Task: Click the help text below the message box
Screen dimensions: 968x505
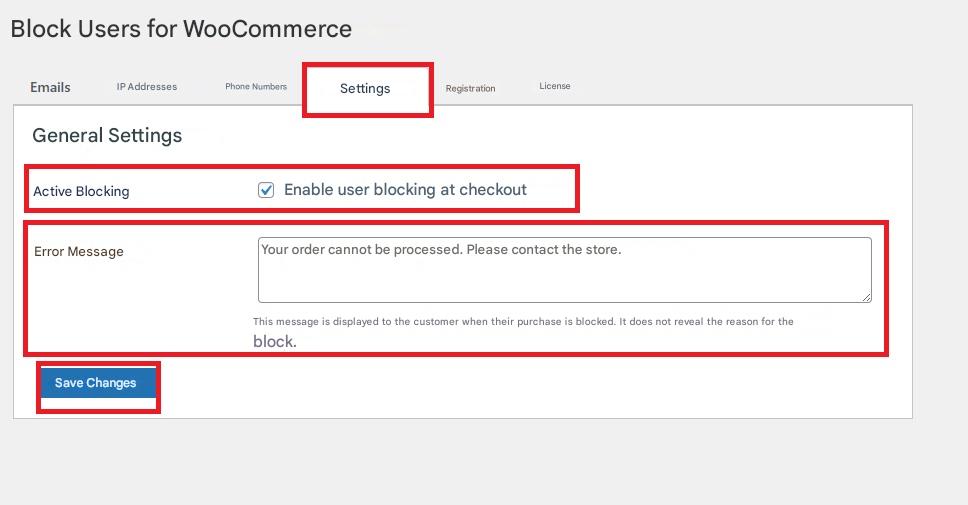Action: click(x=523, y=322)
